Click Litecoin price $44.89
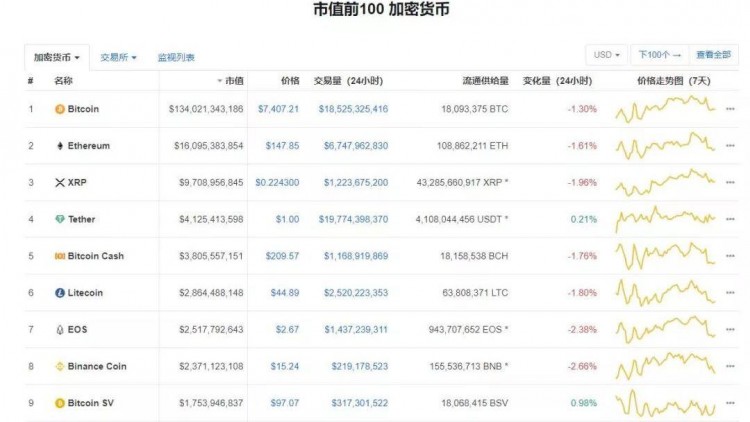 (x=285, y=293)
